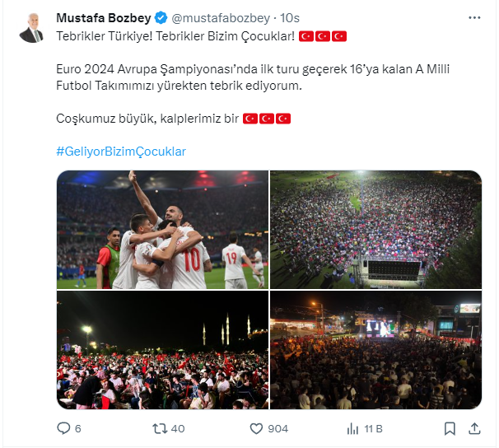Click the 904 likes count

click(277, 428)
